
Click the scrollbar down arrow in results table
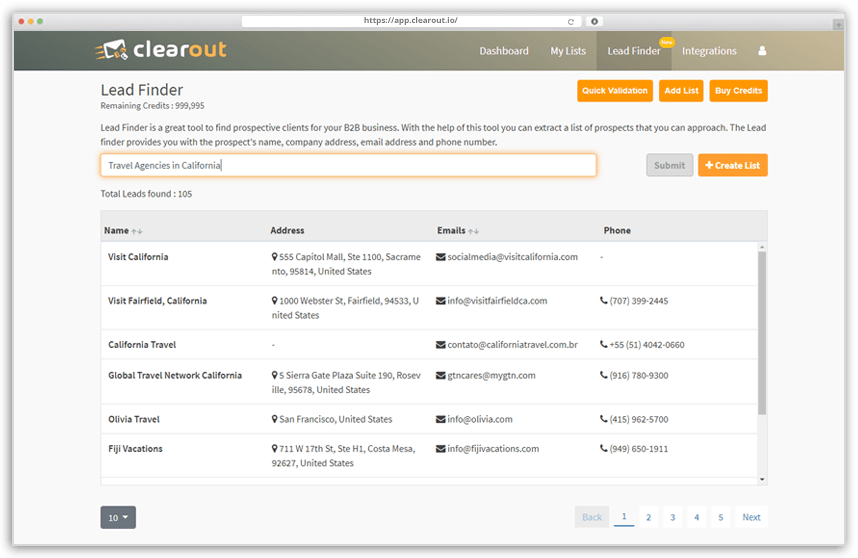(x=762, y=480)
